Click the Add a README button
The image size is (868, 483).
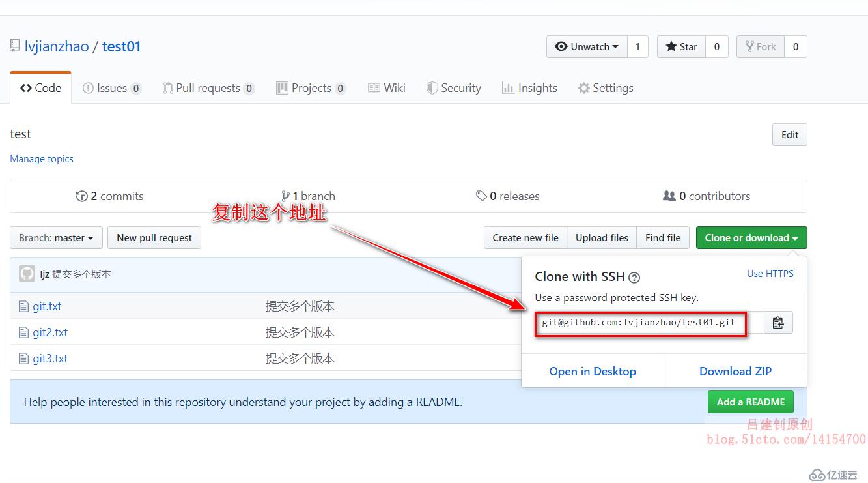point(751,402)
